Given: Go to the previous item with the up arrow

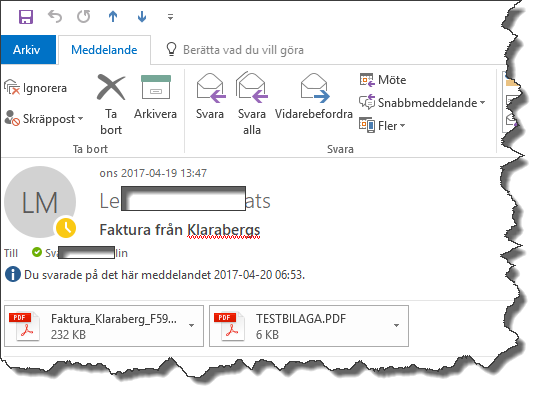Looking at the screenshot, I should 113,16.
